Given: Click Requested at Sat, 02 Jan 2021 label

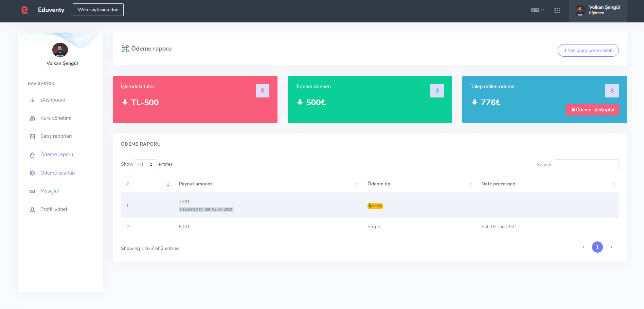Looking at the screenshot, I should [206, 209].
